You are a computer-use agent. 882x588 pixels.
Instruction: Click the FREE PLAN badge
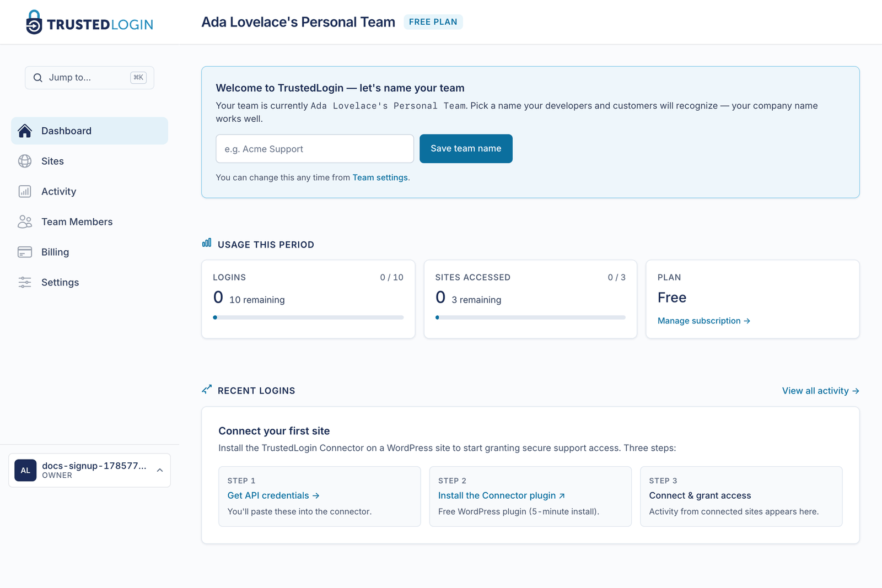click(x=433, y=22)
